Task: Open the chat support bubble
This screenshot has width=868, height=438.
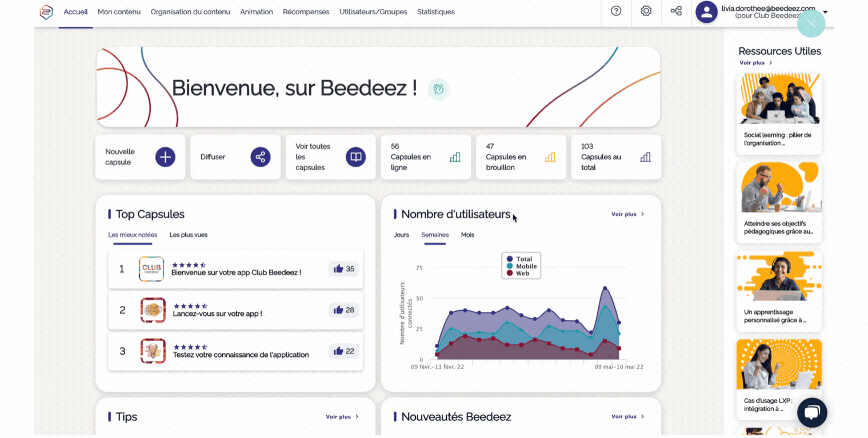Action: [811, 412]
